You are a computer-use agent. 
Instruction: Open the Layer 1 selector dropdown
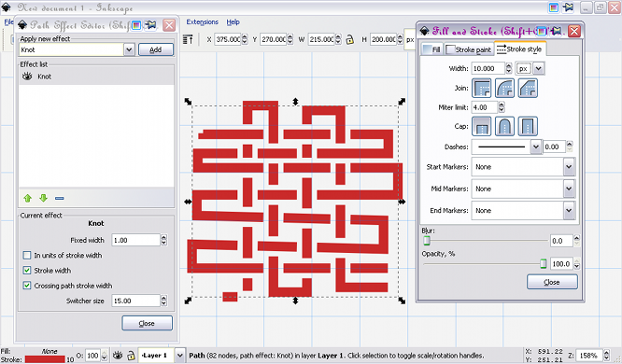click(x=180, y=356)
